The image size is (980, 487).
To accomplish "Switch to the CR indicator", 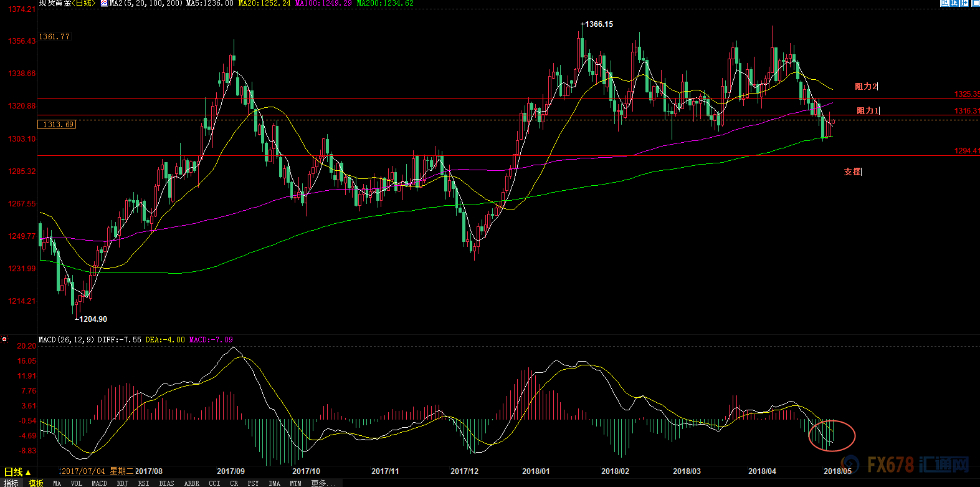I will 234,483.
